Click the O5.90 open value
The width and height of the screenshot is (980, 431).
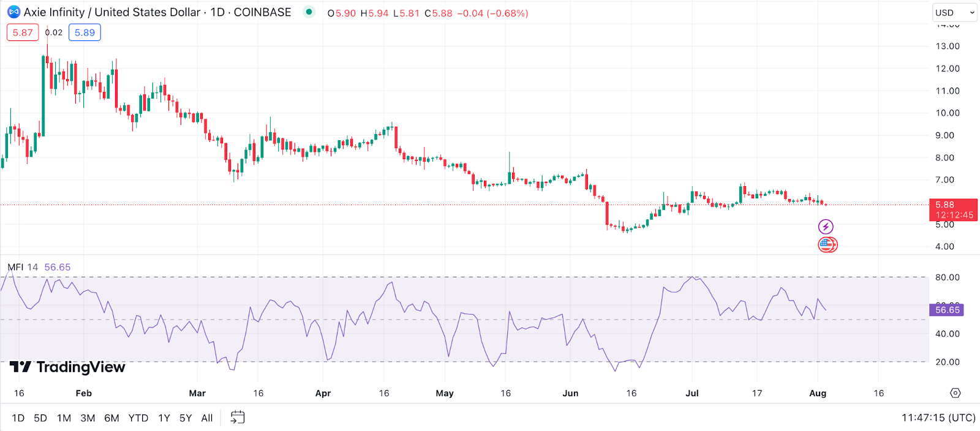tap(341, 13)
